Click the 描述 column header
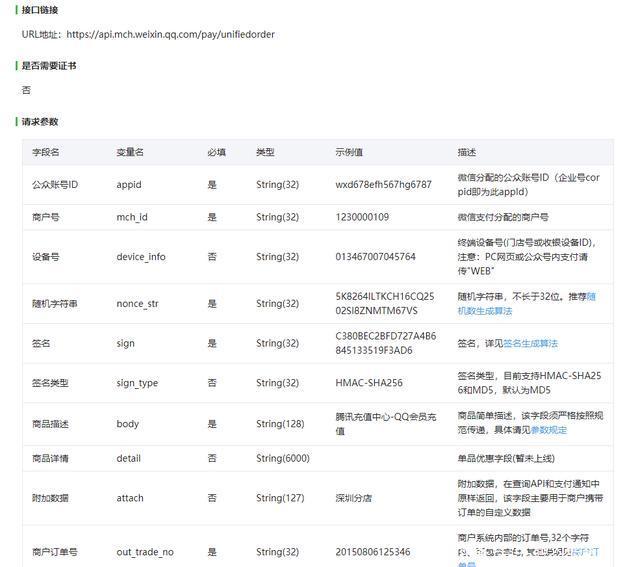 (x=467, y=152)
